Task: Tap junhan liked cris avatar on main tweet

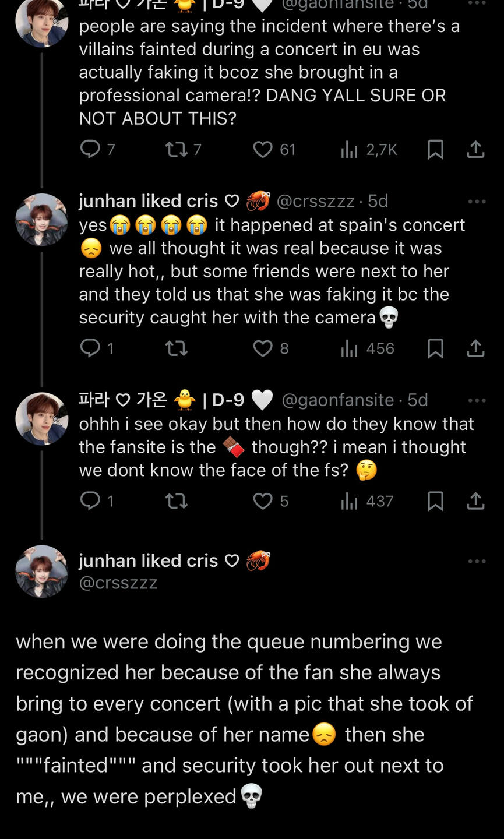Action: point(41,571)
